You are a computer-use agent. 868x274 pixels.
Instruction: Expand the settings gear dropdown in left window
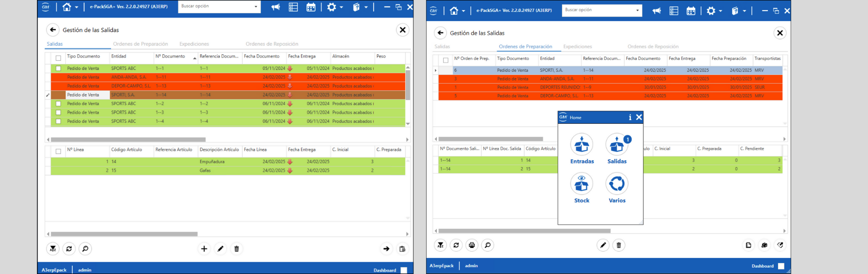coord(341,7)
